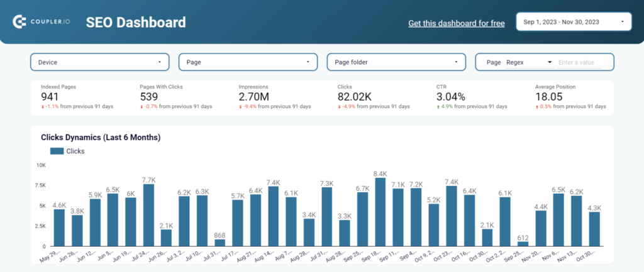Click the last bar labeled 4.3K
The image size is (644, 272).
tap(594, 229)
